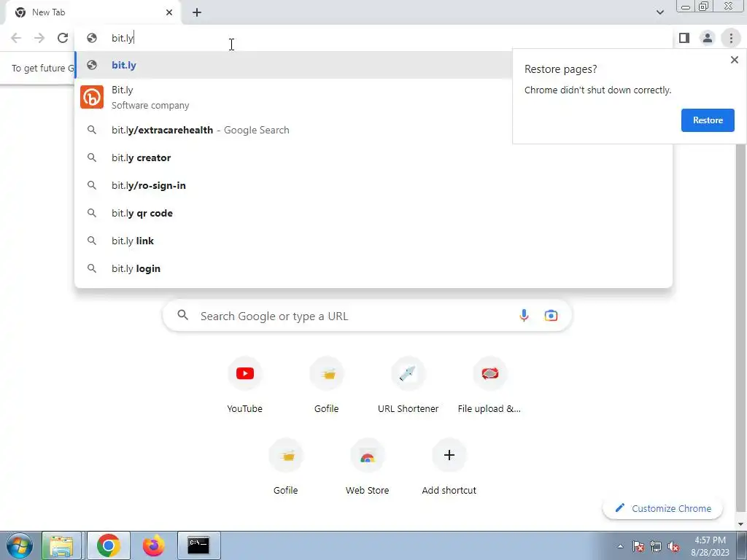This screenshot has height=560, width=747.
Task: Select bit.ly/extracarehealth search suggestion
Action: (373, 130)
